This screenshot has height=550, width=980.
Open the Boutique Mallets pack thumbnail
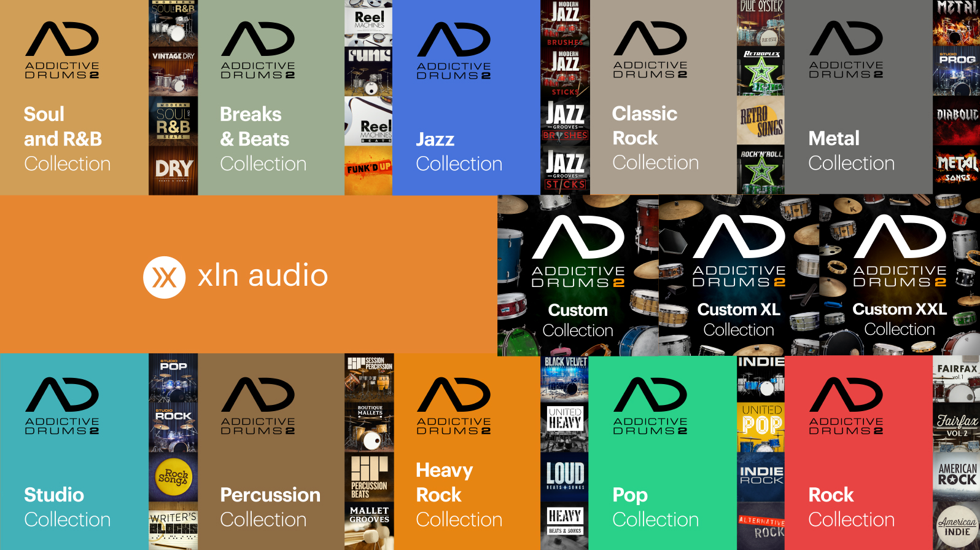pos(369,427)
